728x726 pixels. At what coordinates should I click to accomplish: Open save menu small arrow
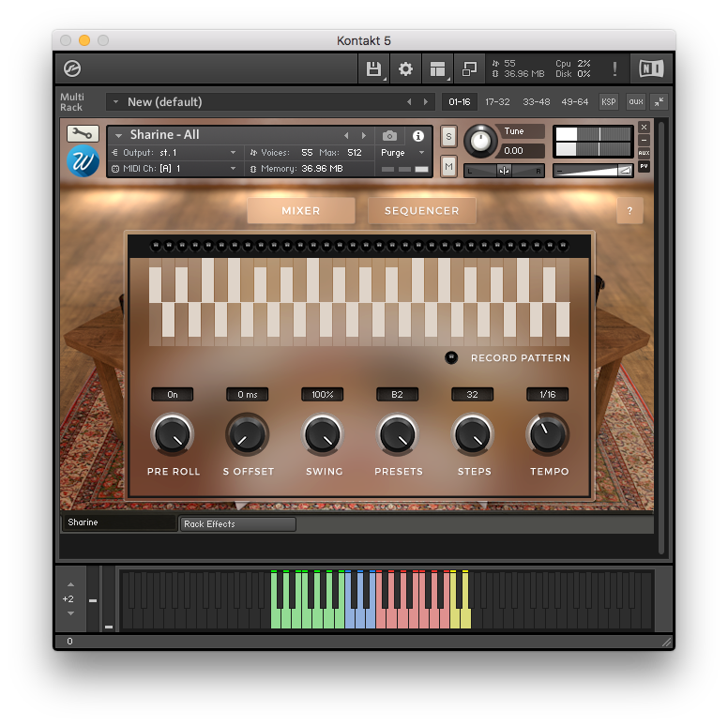(385, 80)
